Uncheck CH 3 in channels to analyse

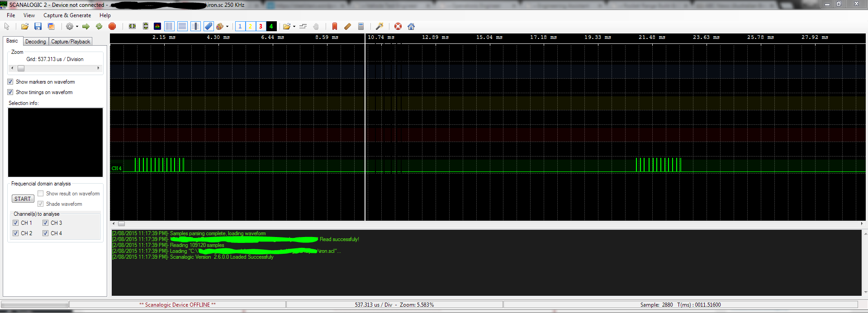(46, 223)
